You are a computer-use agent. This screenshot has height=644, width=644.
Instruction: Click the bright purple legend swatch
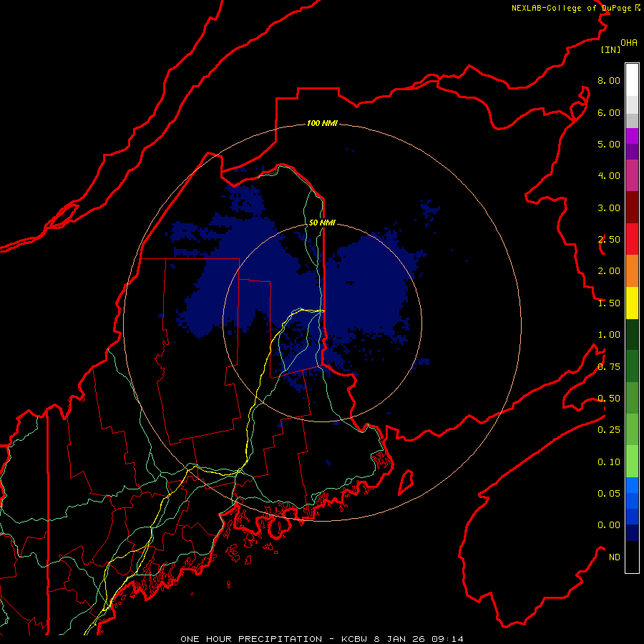coord(632,136)
